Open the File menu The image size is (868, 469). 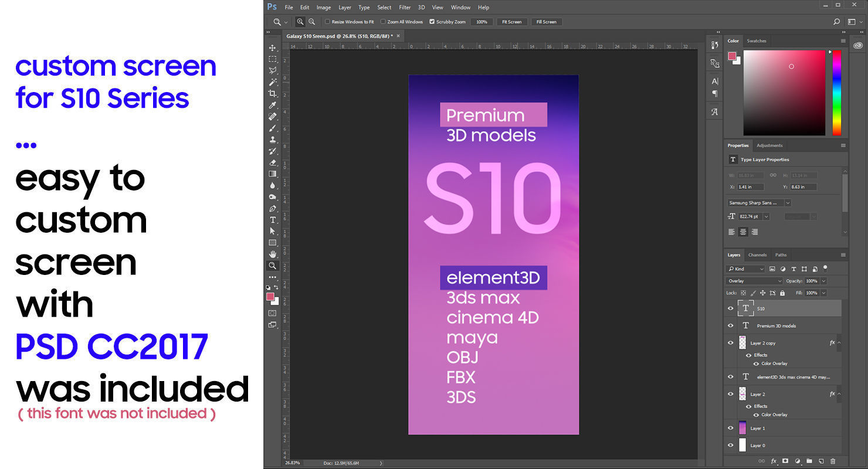tap(289, 8)
